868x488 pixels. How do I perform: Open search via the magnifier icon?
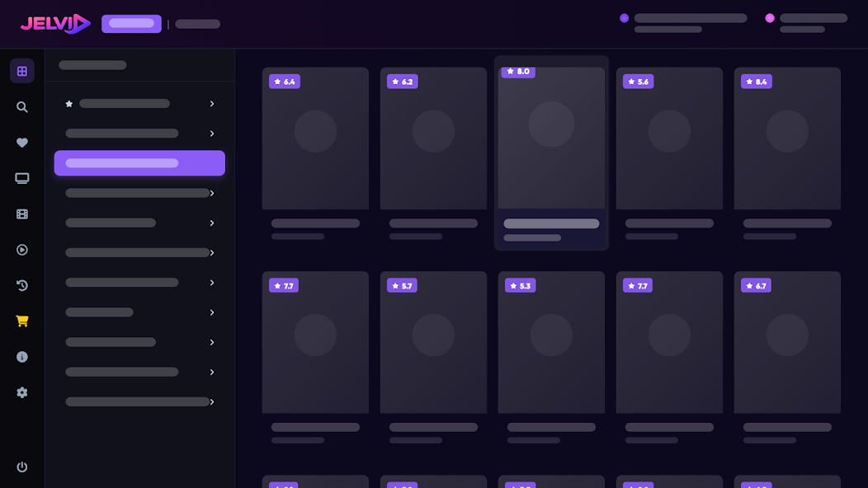pos(22,107)
